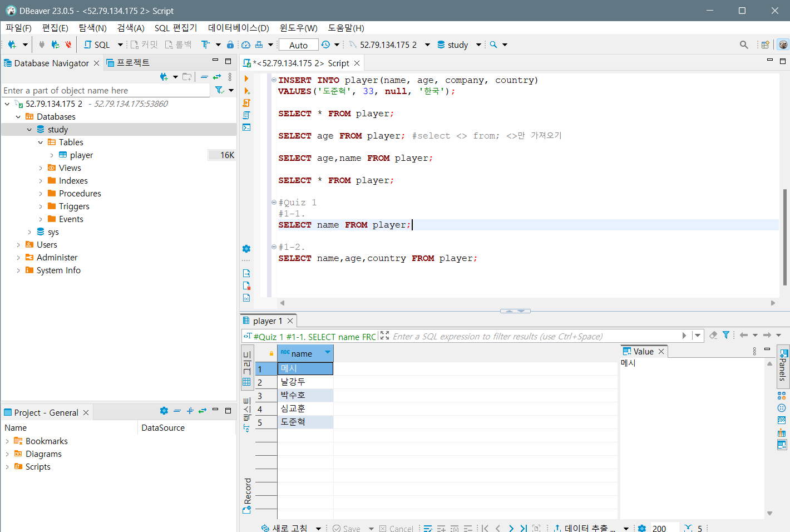Click the search magnifier in the top-right toolbar

coord(744,45)
